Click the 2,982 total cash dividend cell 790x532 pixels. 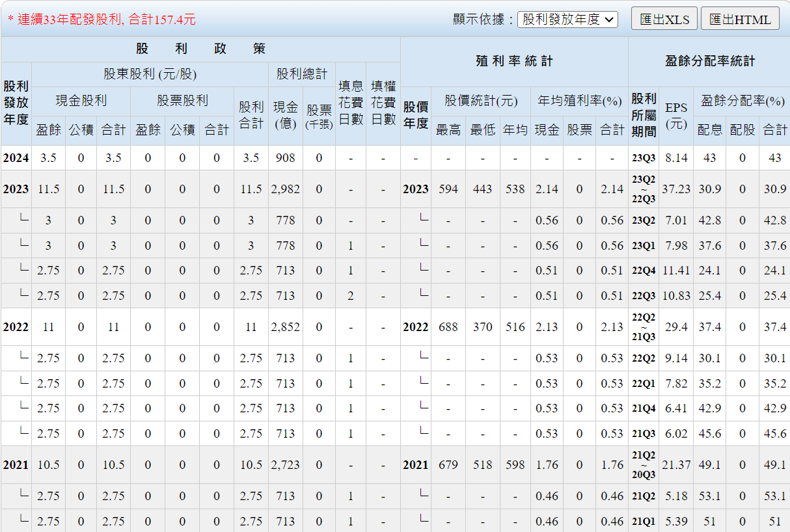point(285,189)
